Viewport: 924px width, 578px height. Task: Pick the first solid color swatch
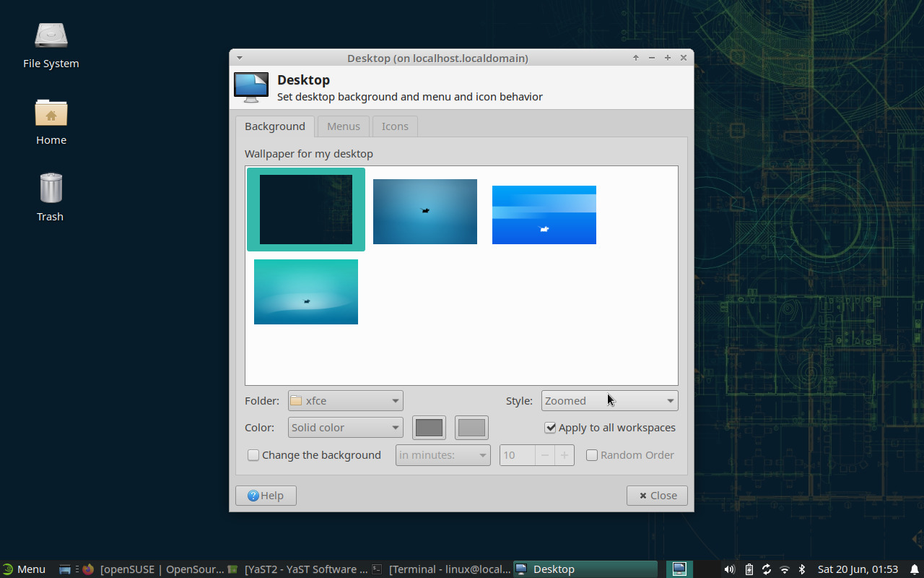(x=429, y=427)
